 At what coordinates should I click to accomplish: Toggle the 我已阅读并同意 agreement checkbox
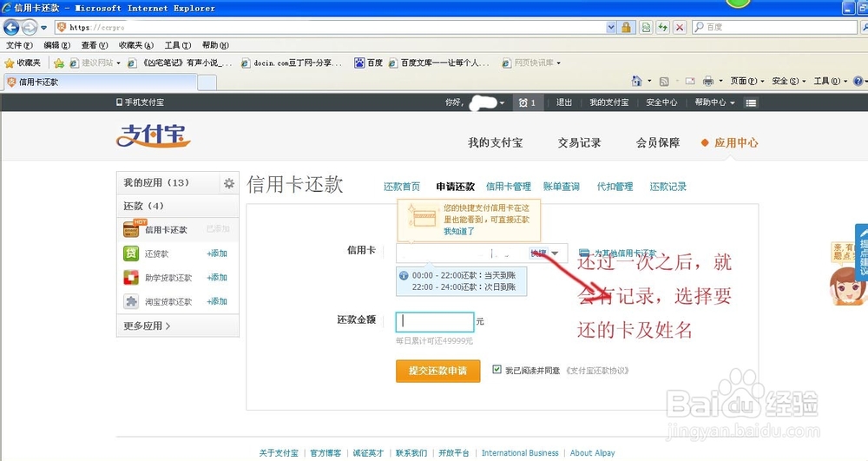click(x=497, y=369)
